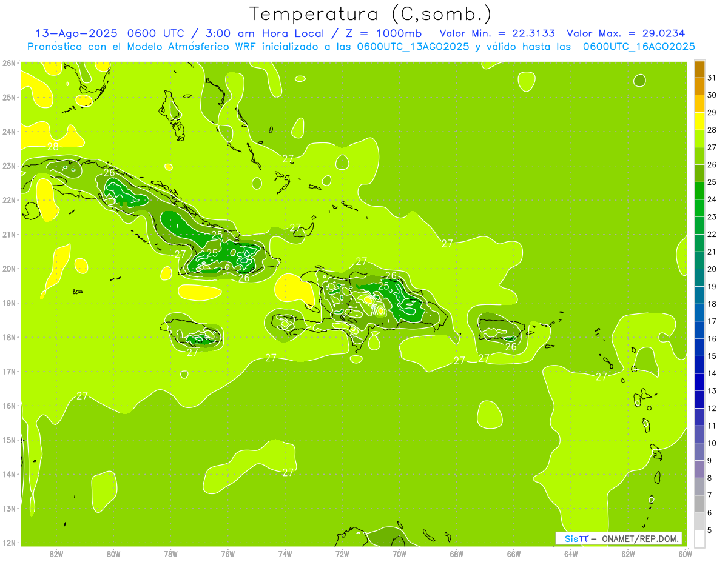This screenshot has width=728, height=562.
Task: Click the lime swatch between 27 and 28
Action: pos(699,138)
